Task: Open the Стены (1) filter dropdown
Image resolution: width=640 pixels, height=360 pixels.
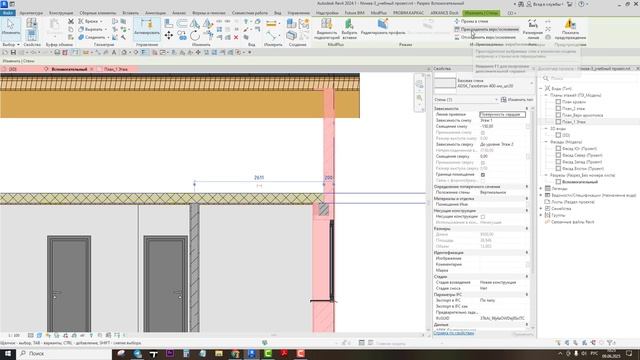Action: 496,100
